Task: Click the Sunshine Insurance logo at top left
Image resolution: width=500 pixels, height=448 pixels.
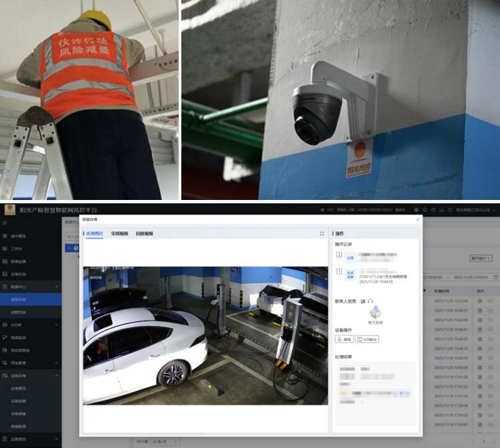Action: pos(10,209)
